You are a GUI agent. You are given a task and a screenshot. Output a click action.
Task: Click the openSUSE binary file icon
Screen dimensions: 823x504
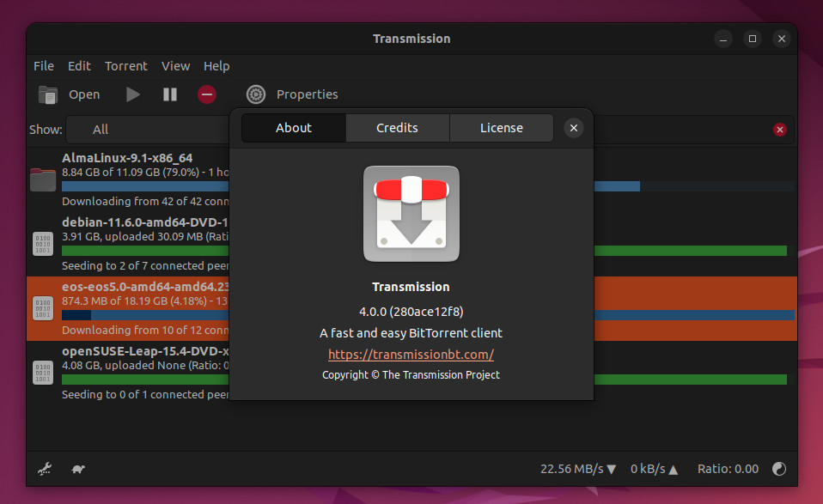[x=43, y=373]
